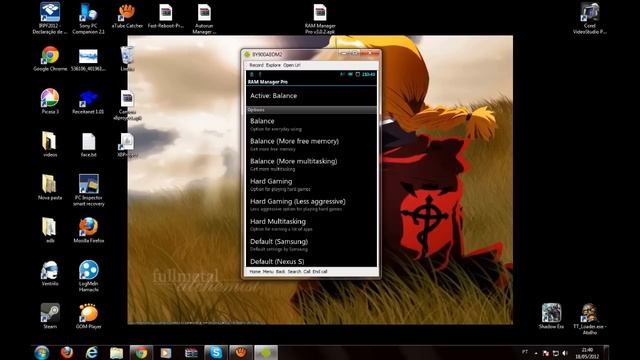Open PC Inspector smart recovery shortcut
This screenshot has height=360, width=640.
[x=89, y=190]
